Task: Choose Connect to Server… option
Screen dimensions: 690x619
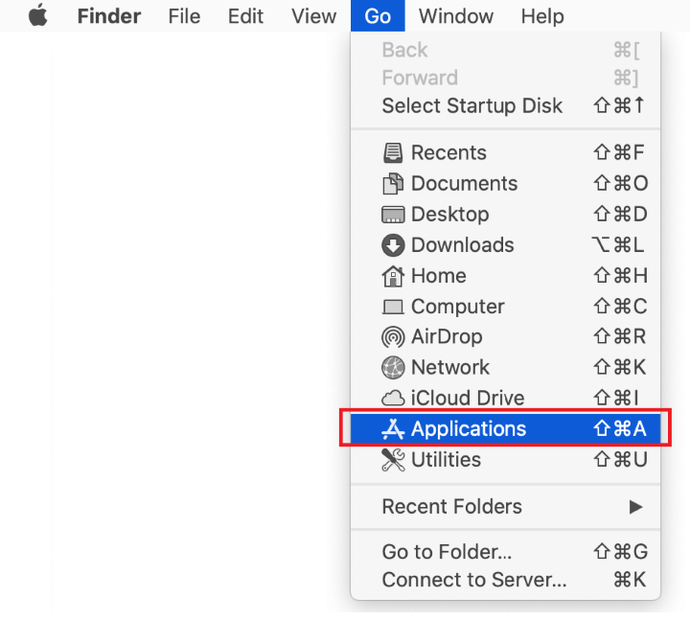Action: pos(474,580)
